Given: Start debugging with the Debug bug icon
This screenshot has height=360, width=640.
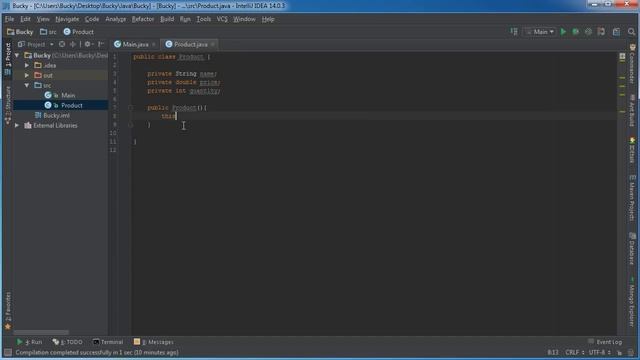Looking at the screenshot, I should coord(576,31).
